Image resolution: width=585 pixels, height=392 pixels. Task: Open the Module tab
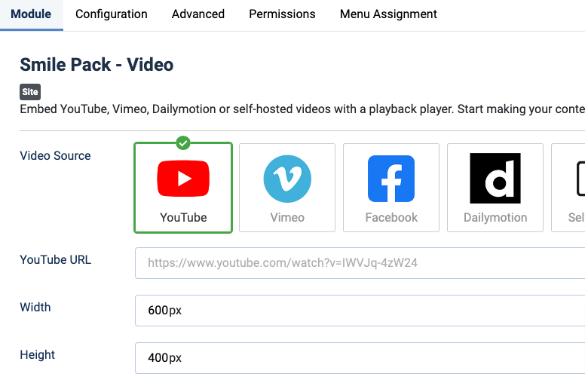tap(31, 14)
